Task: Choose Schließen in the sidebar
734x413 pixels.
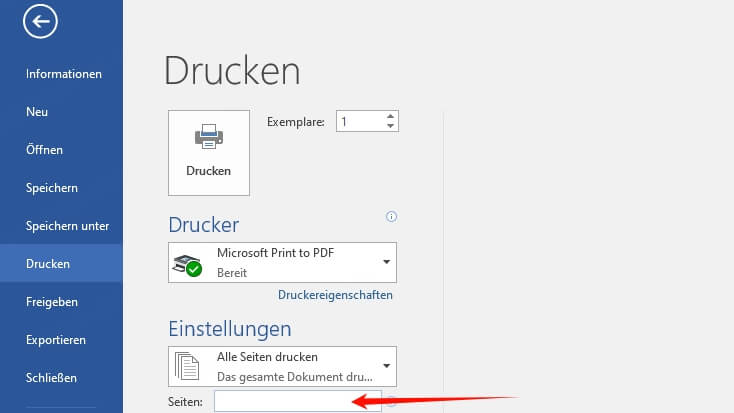Action: pyautogui.click(x=51, y=378)
